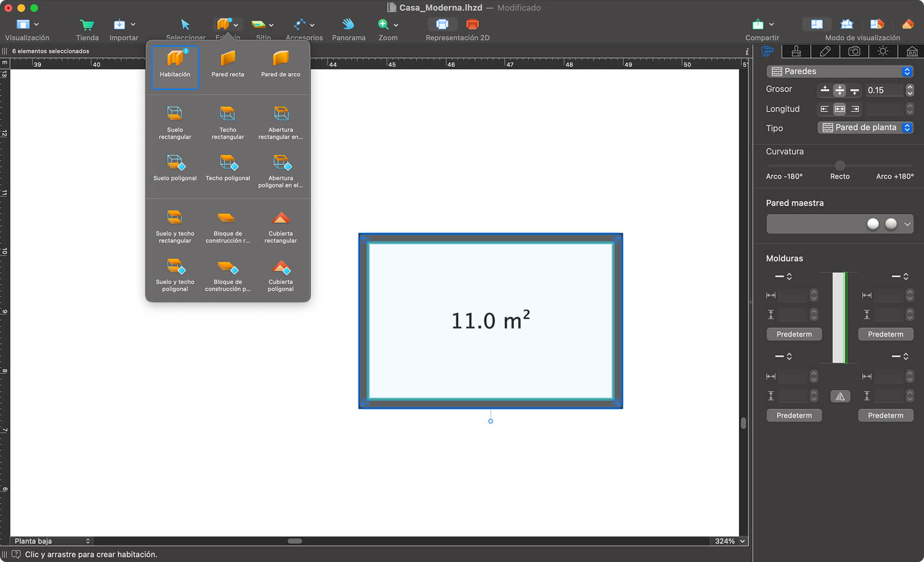Screen dimensions: 924x562
Task: Activate the Seleccionar arrow tool
Action: click(x=185, y=24)
